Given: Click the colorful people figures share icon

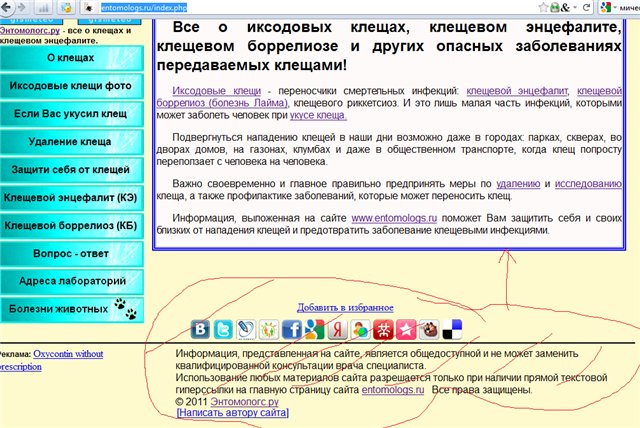Looking at the screenshot, I should [269, 329].
